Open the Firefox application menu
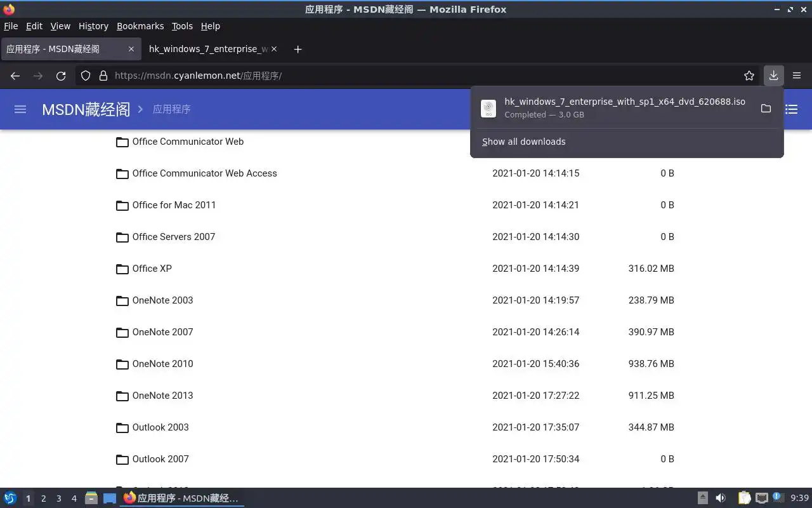 (x=797, y=76)
